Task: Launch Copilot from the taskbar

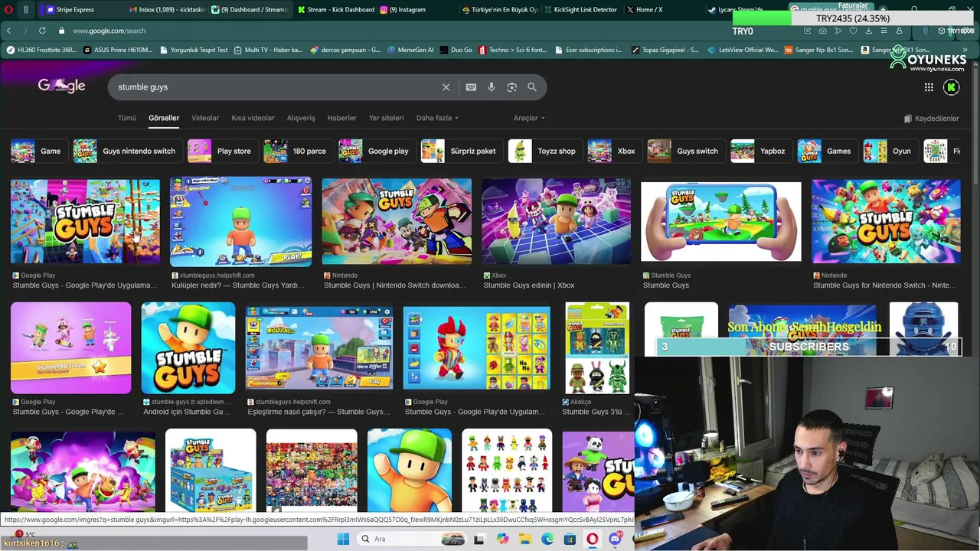Action: [x=502, y=539]
